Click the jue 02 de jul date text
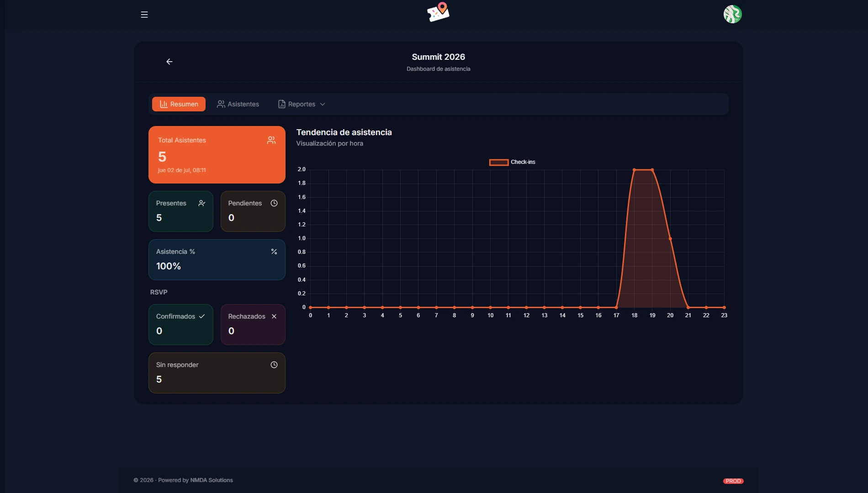This screenshot has height=493, width=868. click(182, 170)
